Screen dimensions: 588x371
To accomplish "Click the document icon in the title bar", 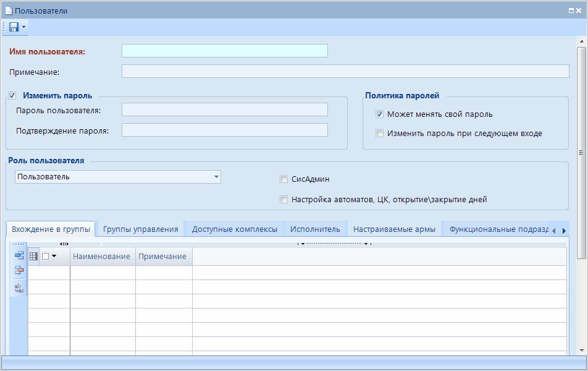I will [x=9, y=11].
